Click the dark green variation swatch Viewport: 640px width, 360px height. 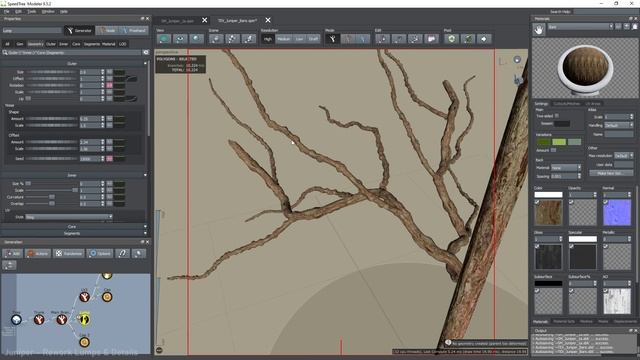pyautogui.click(x=543, y=142)
